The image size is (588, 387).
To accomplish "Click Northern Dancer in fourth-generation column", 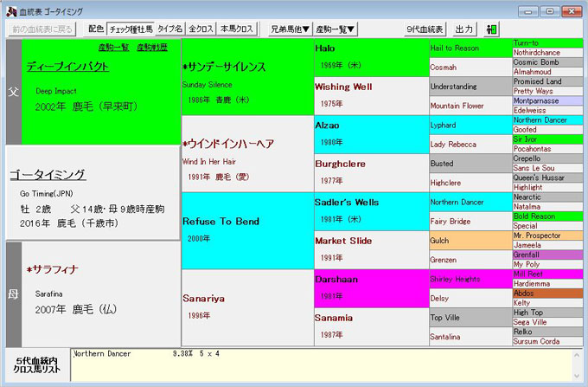I will (x=470, y=202).
